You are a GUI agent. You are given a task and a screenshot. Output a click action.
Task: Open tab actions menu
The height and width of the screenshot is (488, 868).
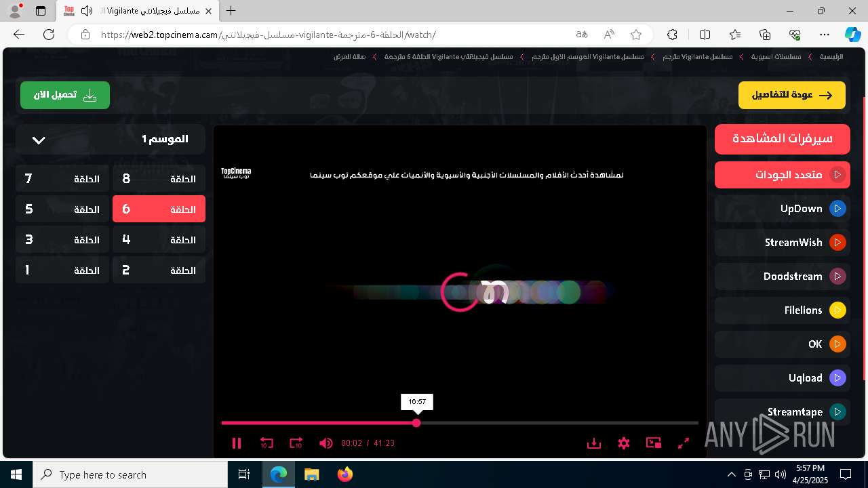(x=41, y=11)
